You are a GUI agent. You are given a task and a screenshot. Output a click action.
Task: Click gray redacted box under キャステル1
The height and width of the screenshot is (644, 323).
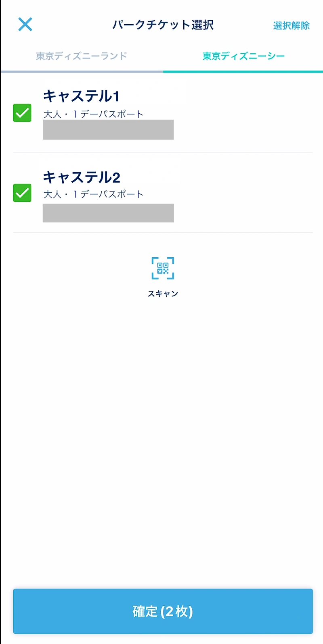coord(108,129)
